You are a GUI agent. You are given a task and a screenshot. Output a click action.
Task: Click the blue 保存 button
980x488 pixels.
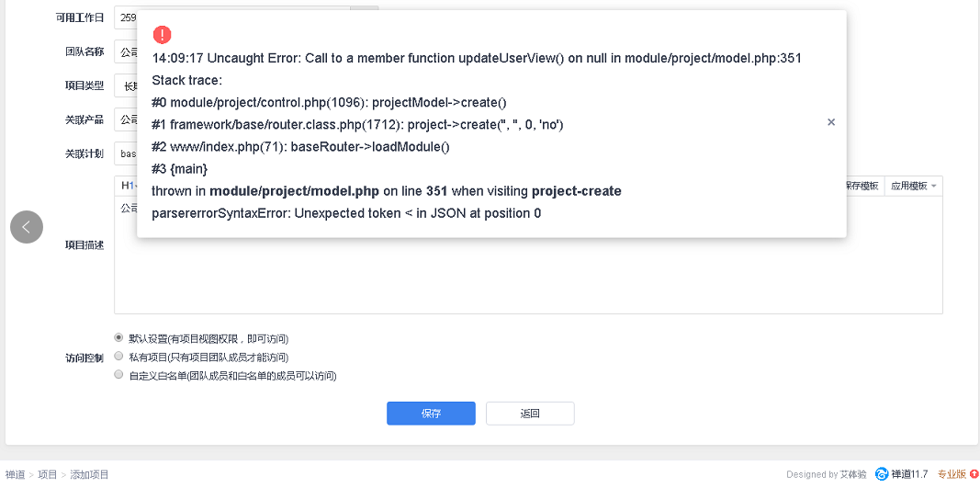(x=431, y=414)
